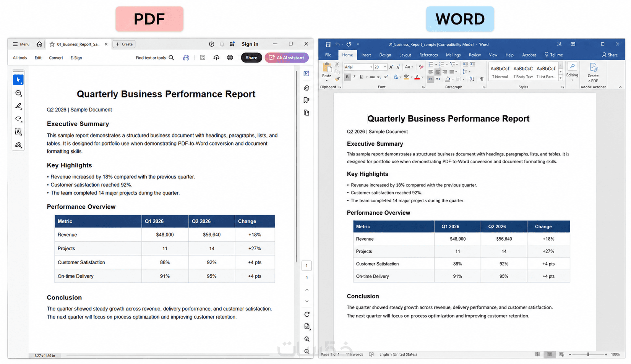This screenshot has height=364, width=631.
Task: Open the Acrobat notifications bell
Action: point(222,44)
